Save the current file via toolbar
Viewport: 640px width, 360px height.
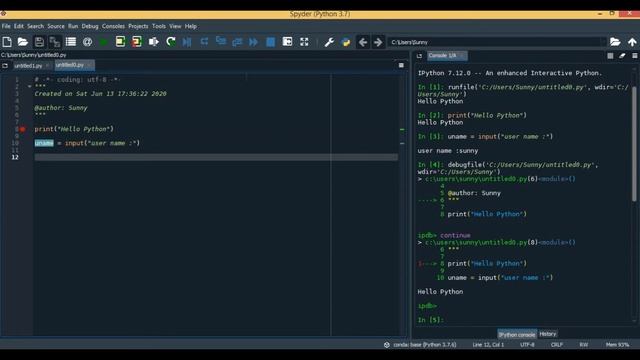point(39,42)
